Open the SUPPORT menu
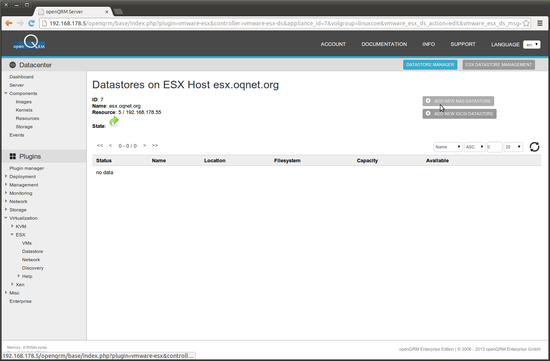550x361 pixels. (x=463, y=44)
